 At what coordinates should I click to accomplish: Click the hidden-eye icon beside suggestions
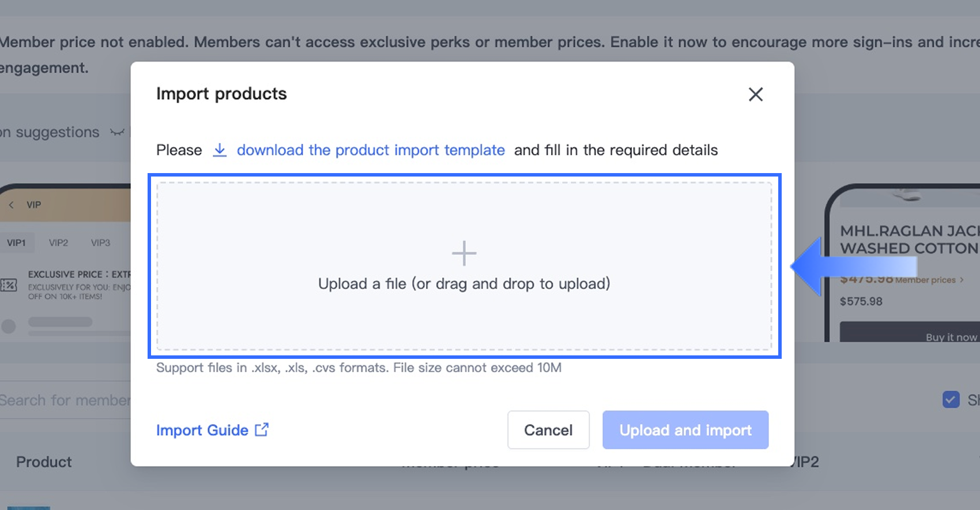coord(117,133)
